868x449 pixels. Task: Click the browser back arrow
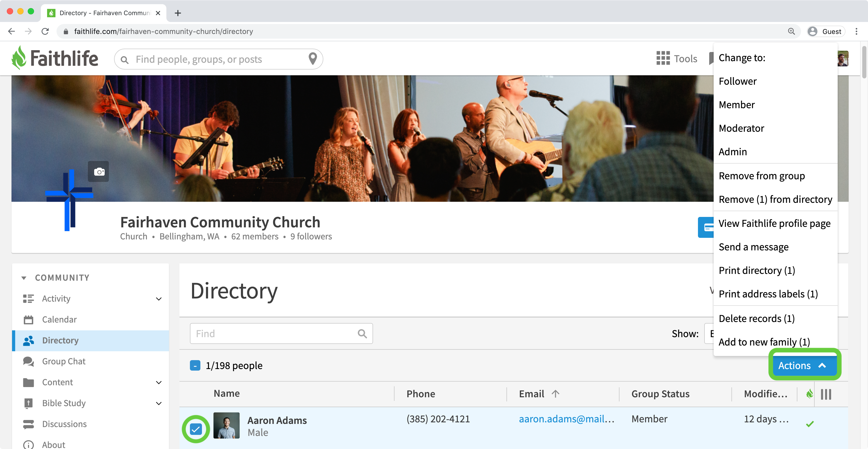tap(12, 31)
